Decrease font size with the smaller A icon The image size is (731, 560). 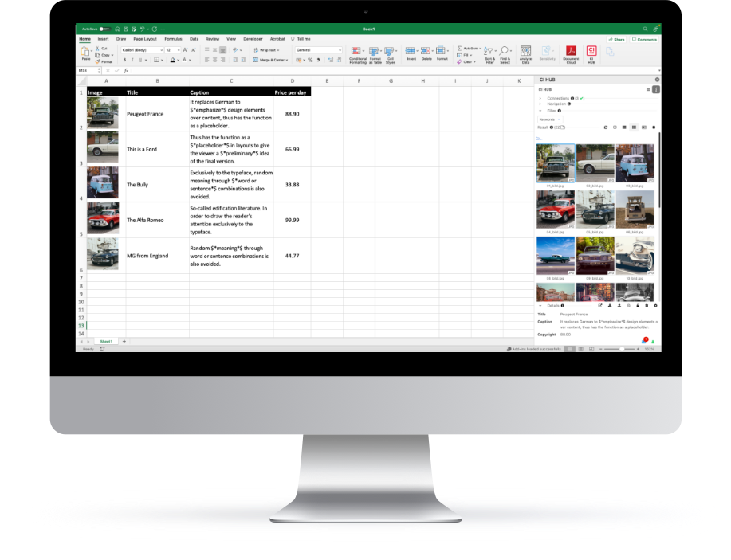[194, 50]
